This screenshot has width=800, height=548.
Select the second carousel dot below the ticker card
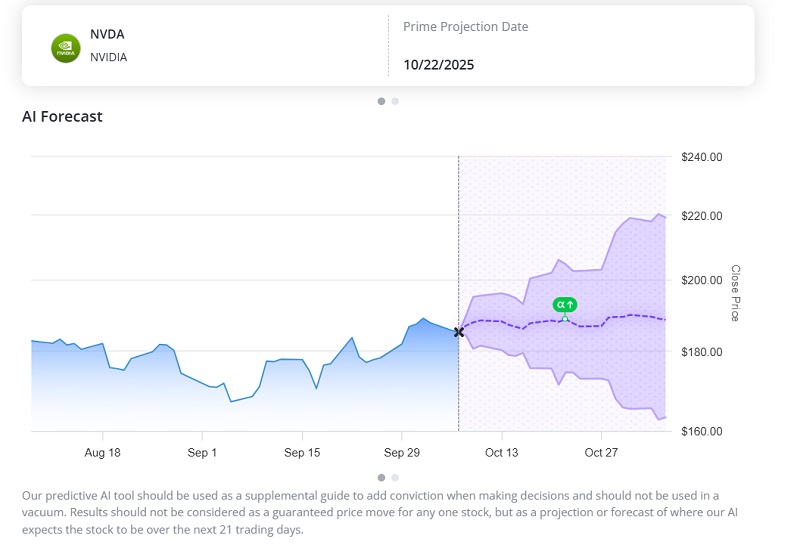(395, 101)
